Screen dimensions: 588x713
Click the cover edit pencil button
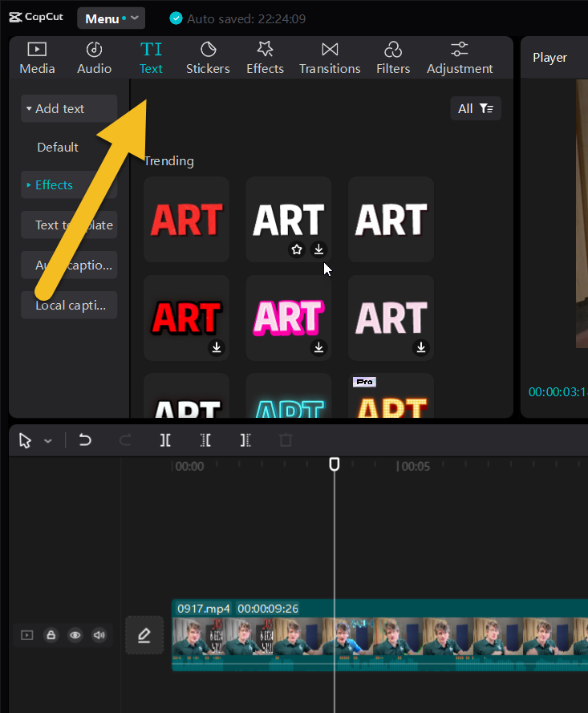pos(144,635)
